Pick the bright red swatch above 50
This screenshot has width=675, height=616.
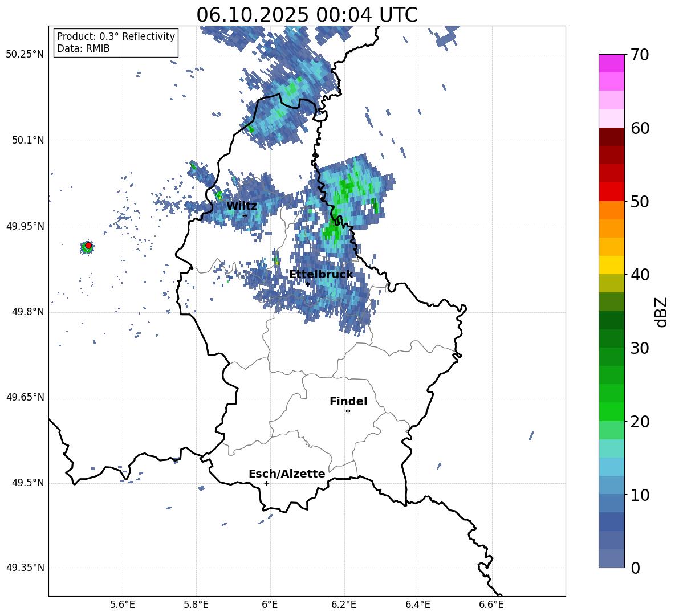[611, 192]
